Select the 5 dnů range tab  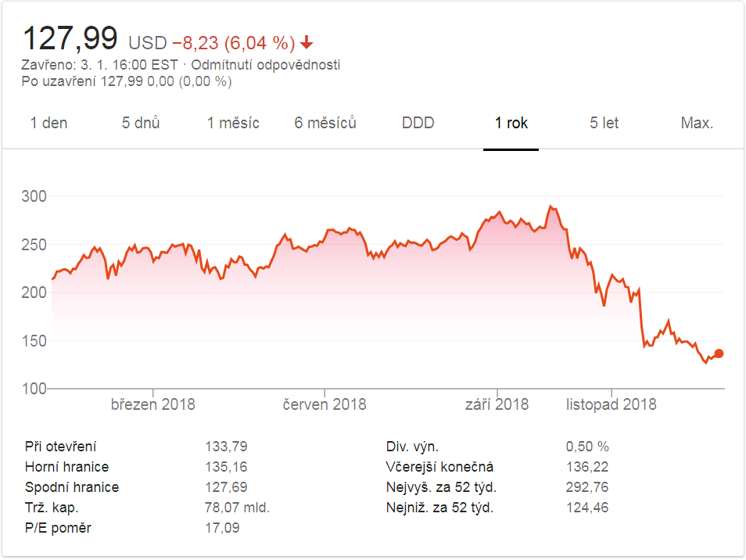click(x=141, y=123)
